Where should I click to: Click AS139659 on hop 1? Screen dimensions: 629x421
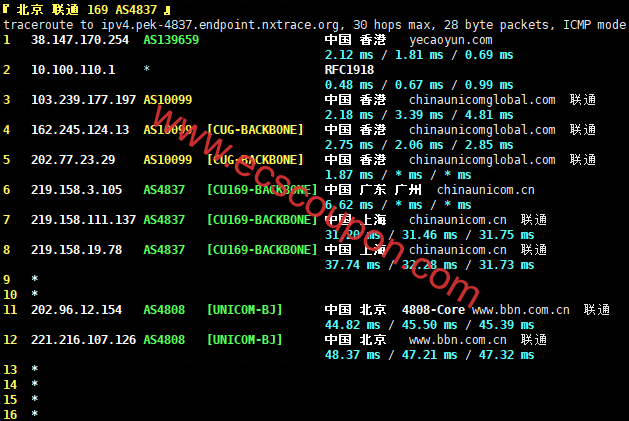tap(171, 40)
